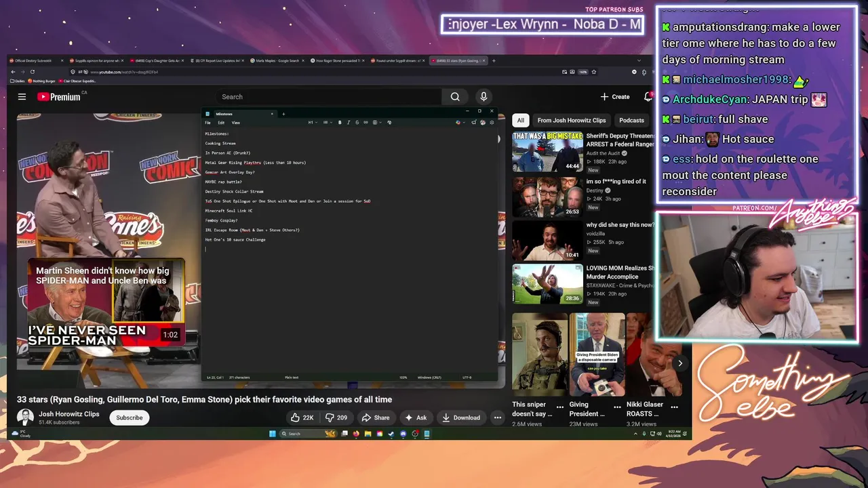Image resolution: width=868 pixels, height=488 pixels.
Task: Add a new Notepad tab with plus
Action: [x=283, y=114]
